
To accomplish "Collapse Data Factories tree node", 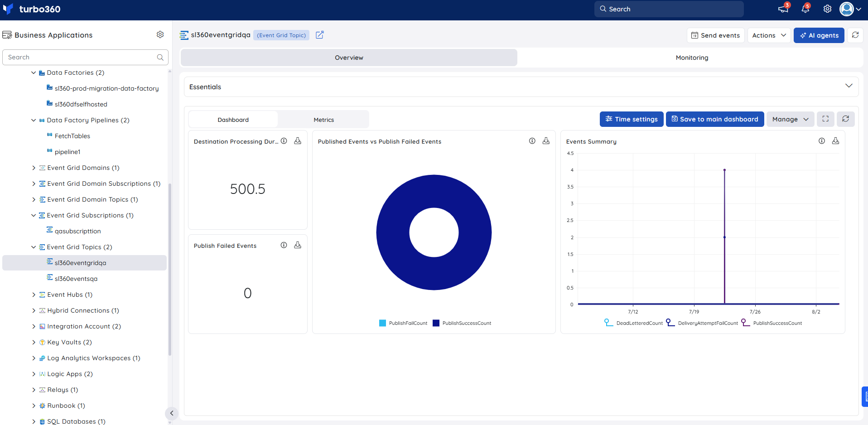I will [34, 72].
